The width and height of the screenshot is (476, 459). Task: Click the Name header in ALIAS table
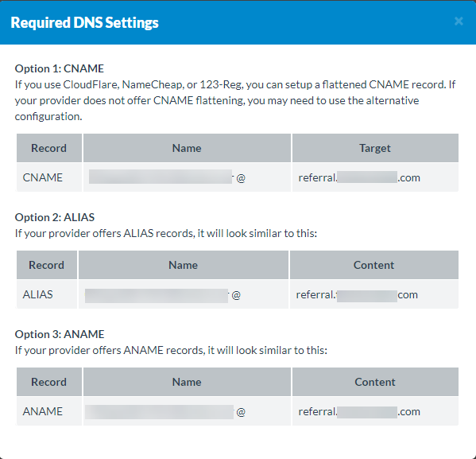tap(184, 265)
